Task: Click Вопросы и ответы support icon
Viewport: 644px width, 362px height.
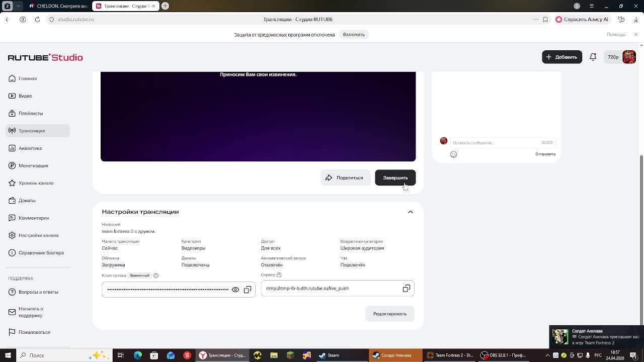Action: coord(12,292)
